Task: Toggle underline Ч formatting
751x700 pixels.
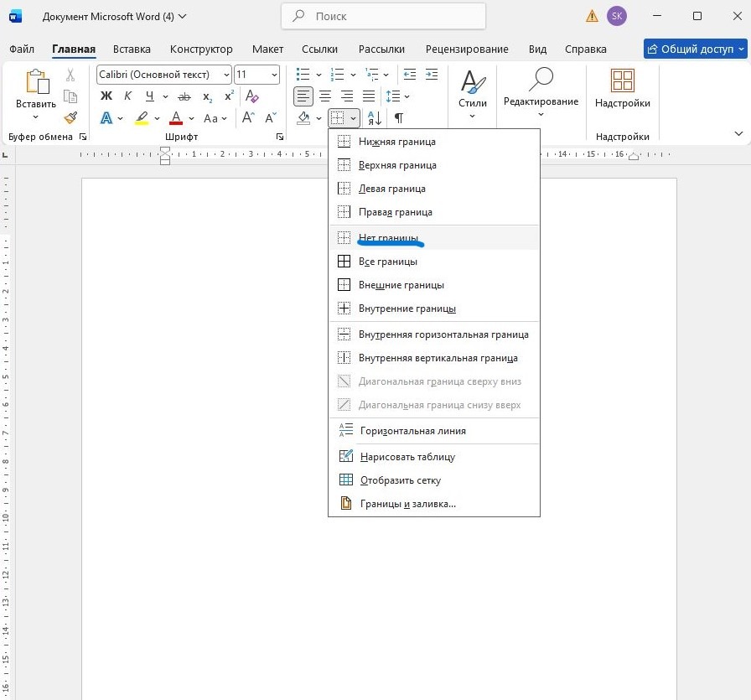Action: click(150, 96)
